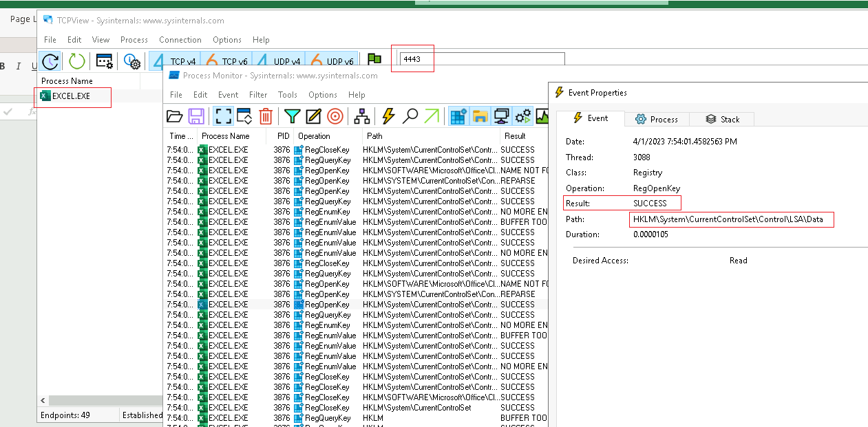Toggle file system activity display
868x427 pixels.
pos(480,116)
